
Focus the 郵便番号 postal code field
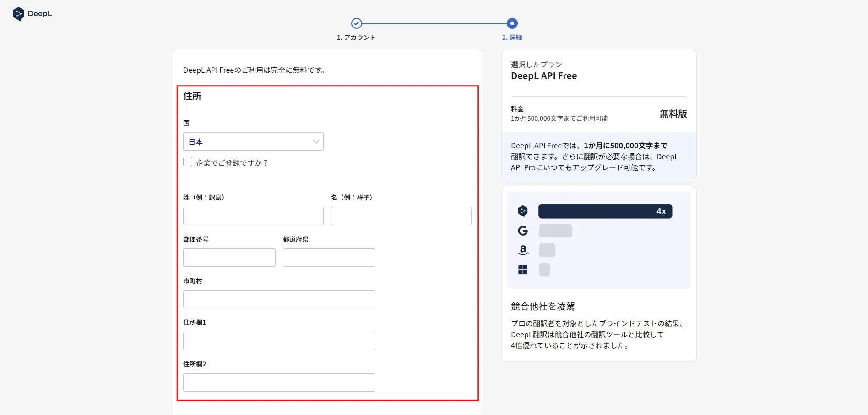[229, 258]
